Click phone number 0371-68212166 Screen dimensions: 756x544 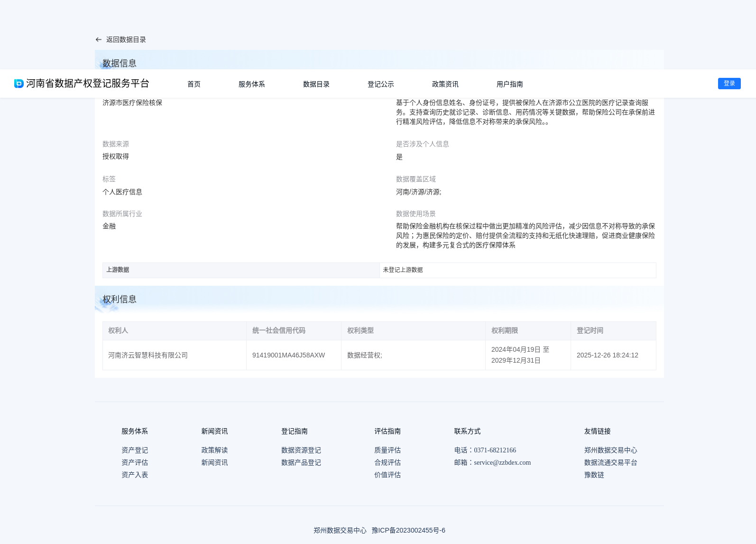pos(495,450)
